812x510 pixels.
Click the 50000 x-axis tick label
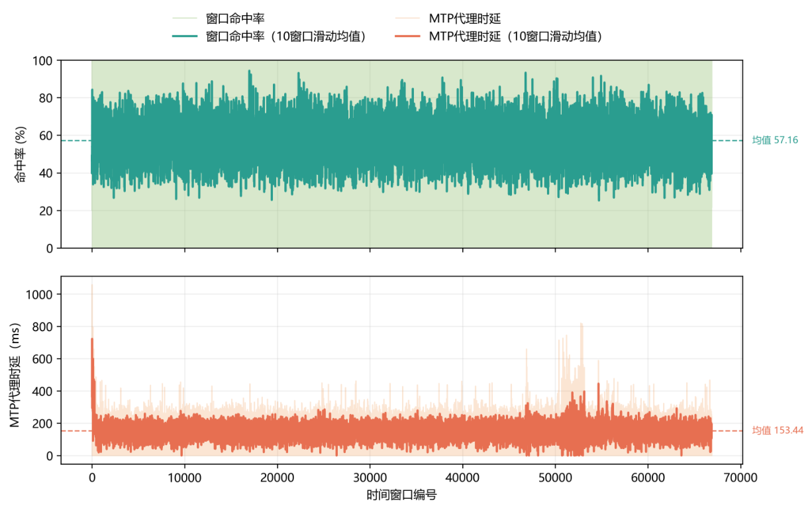coord(555,476)
